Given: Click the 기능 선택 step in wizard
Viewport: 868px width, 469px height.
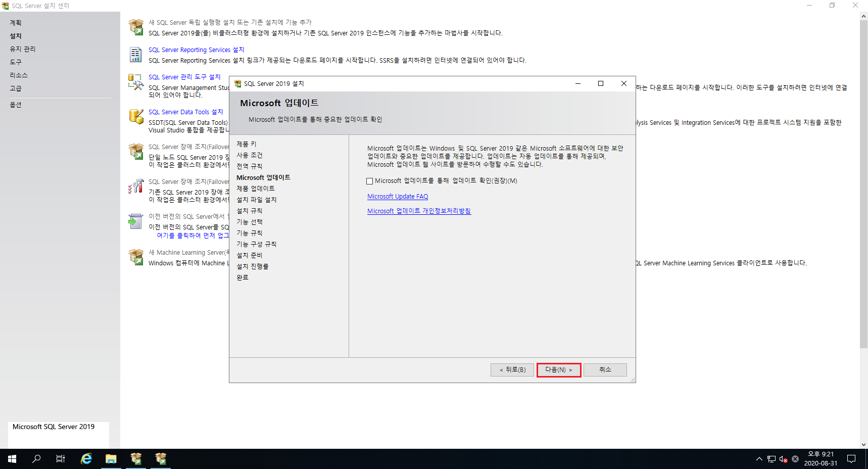Looking at the screenshot, I should click(x=250, y=222).
